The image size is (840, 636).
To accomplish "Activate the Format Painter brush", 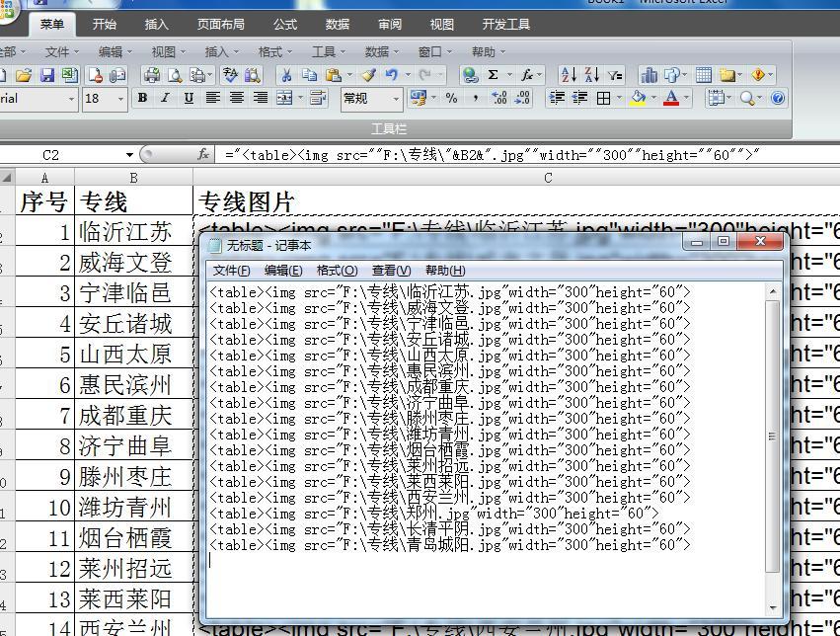I will click(368, 75).
